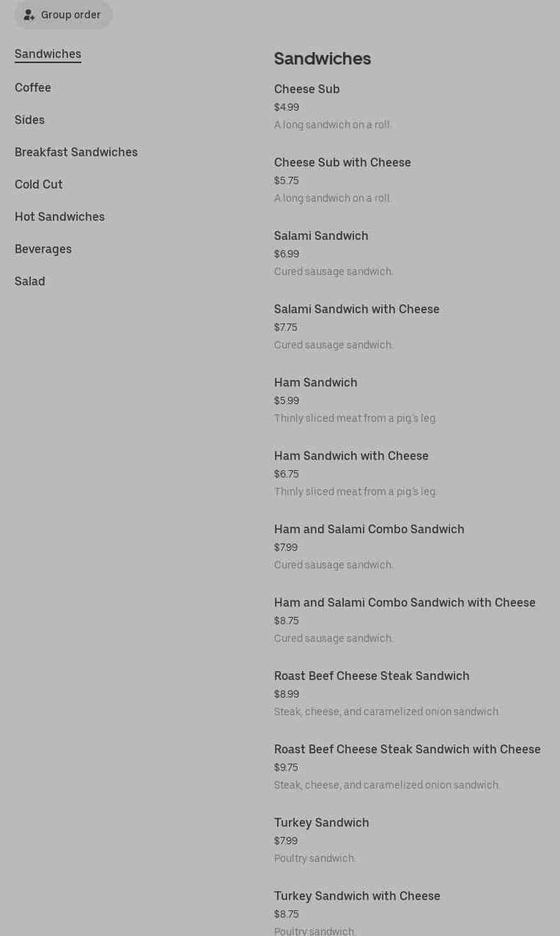Open the Beverages category
This screenshot has width=560, height=936.
(x=43, y=249)
